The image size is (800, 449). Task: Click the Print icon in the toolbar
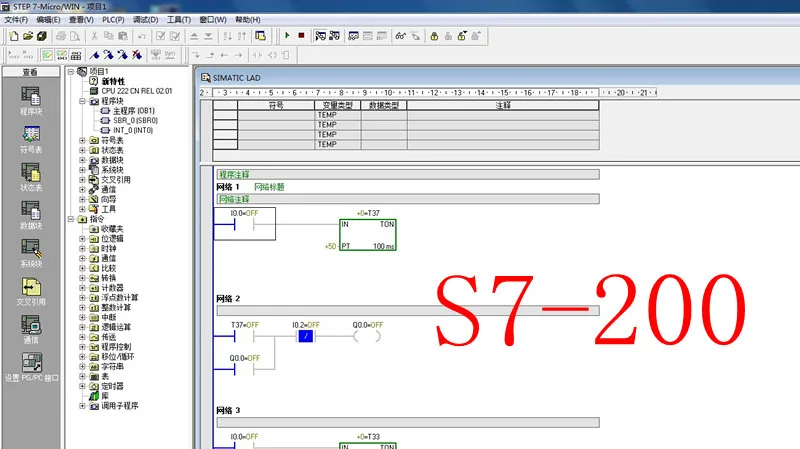click(61, 36)
